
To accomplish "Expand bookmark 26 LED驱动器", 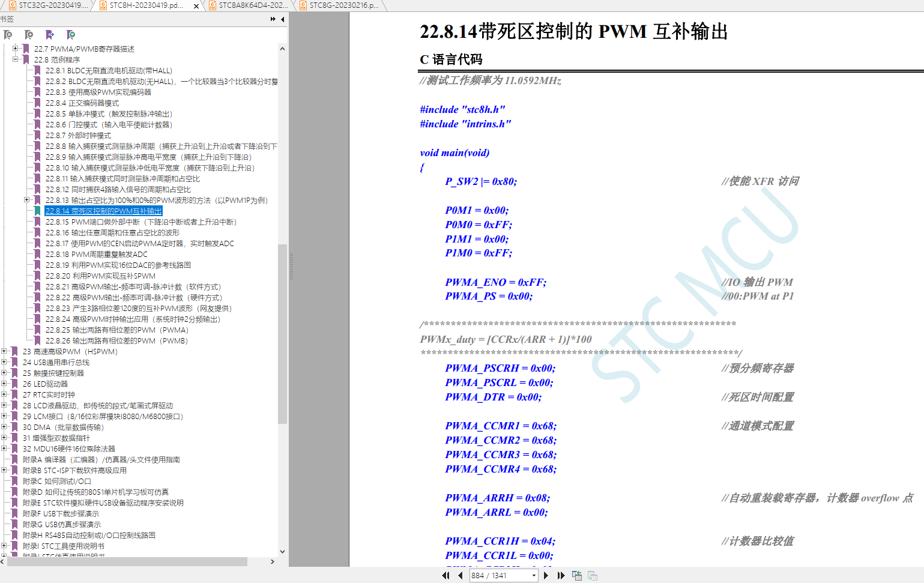I will point(4,384).
